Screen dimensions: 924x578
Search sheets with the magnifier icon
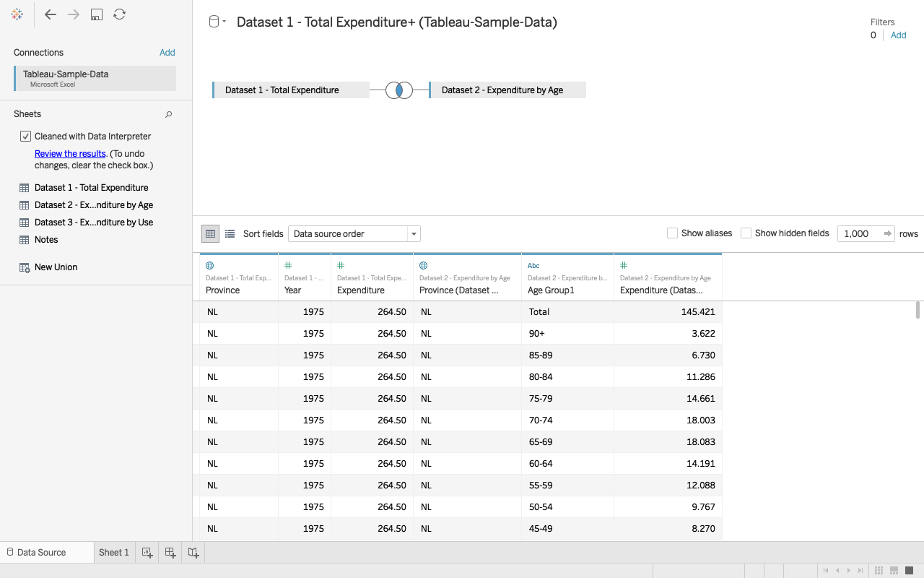(168, 114)
